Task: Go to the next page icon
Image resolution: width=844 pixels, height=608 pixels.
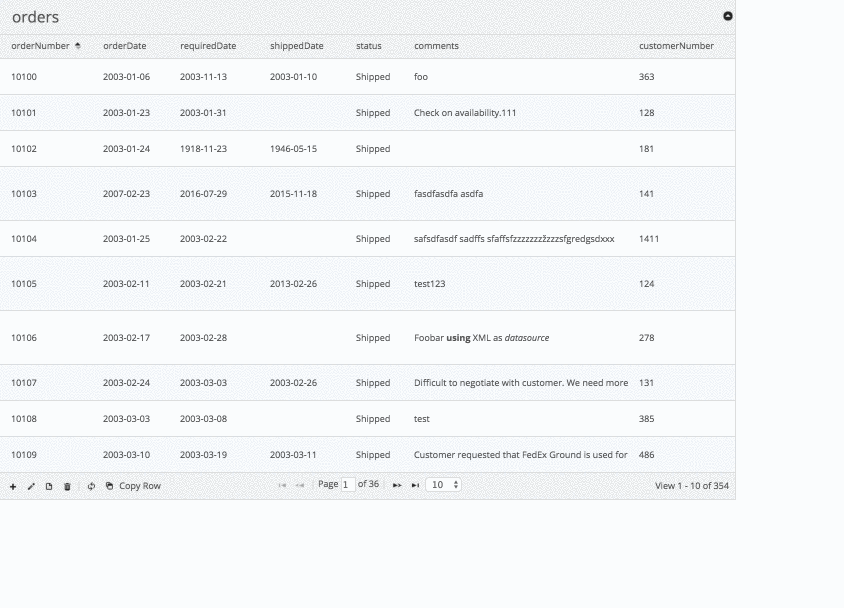Action: pos(397,485)
